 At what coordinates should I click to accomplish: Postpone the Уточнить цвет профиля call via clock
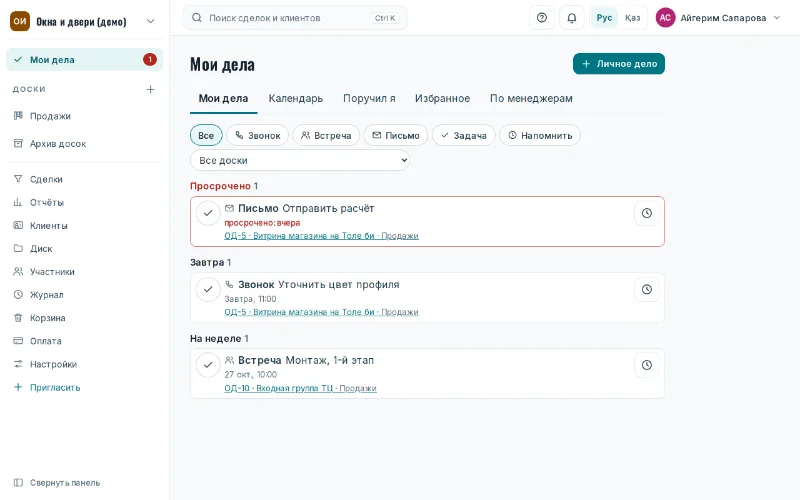(x=646, y=289)
